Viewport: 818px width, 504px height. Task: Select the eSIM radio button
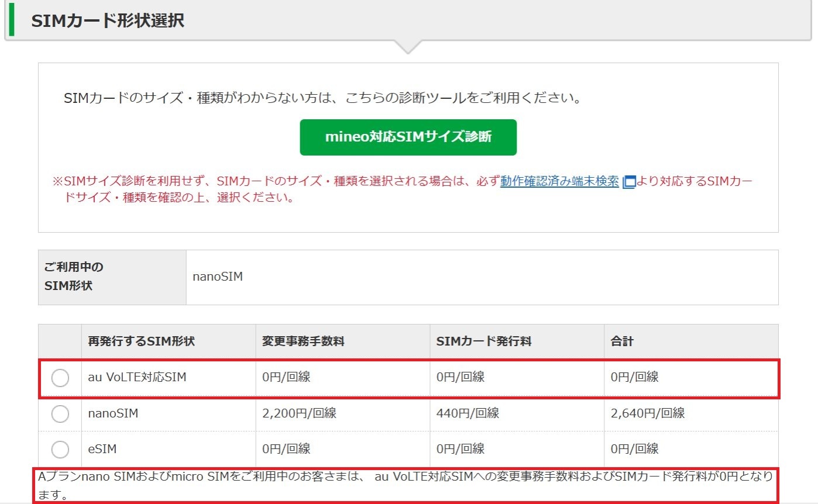pyautogui.click(x=60, y=450)
